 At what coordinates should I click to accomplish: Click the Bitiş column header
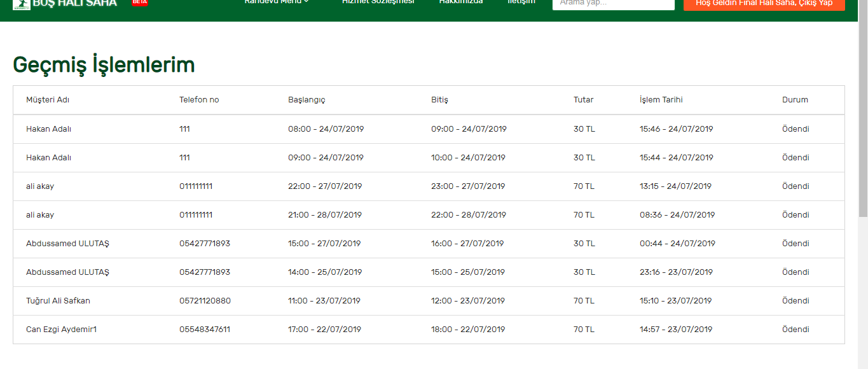(x=439, y=100)
